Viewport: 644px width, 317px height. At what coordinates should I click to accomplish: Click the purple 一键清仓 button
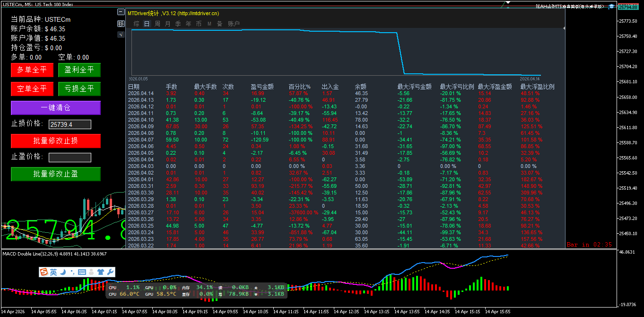56,108
